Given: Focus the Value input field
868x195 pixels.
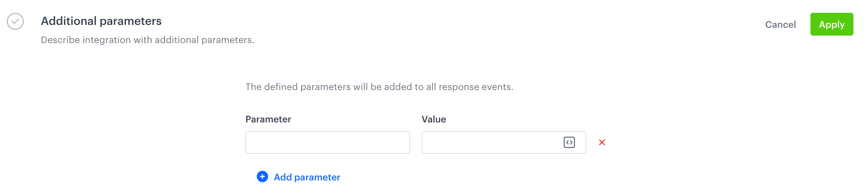Looking at the screenshot, I should [490, 142].
